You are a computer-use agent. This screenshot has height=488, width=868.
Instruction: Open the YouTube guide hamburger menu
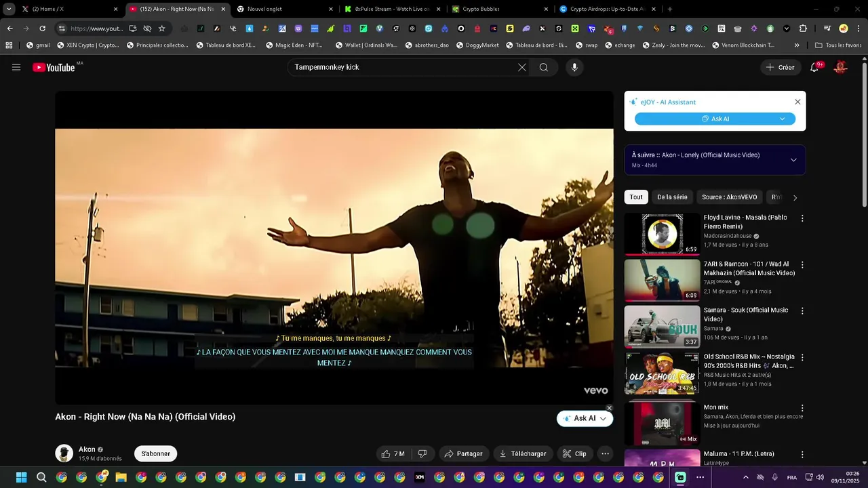16,67
